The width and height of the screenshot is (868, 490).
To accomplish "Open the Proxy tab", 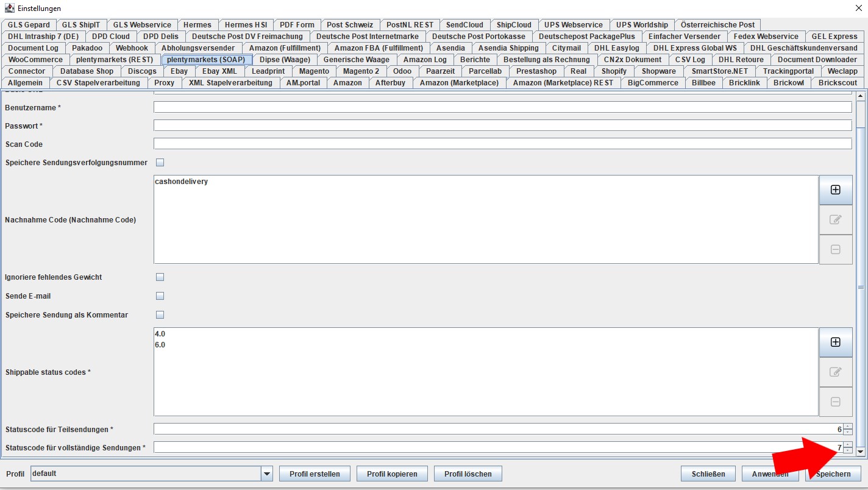I will pos(164,83).
